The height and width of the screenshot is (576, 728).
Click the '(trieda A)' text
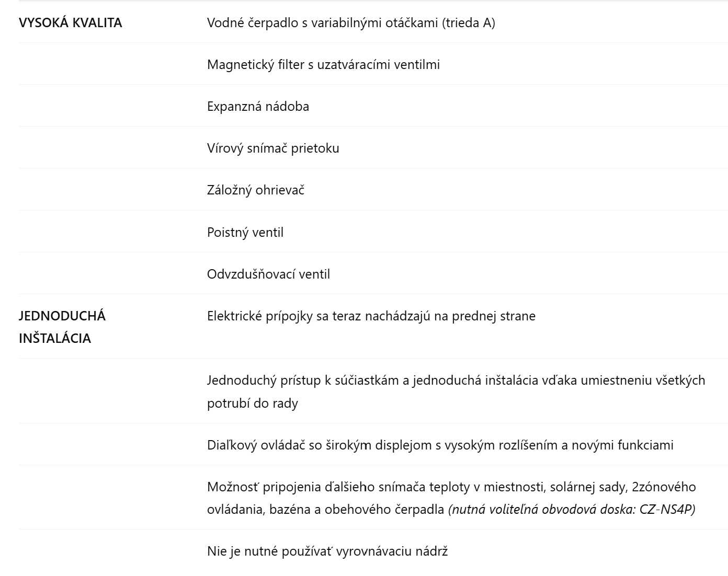pos(469,23)
